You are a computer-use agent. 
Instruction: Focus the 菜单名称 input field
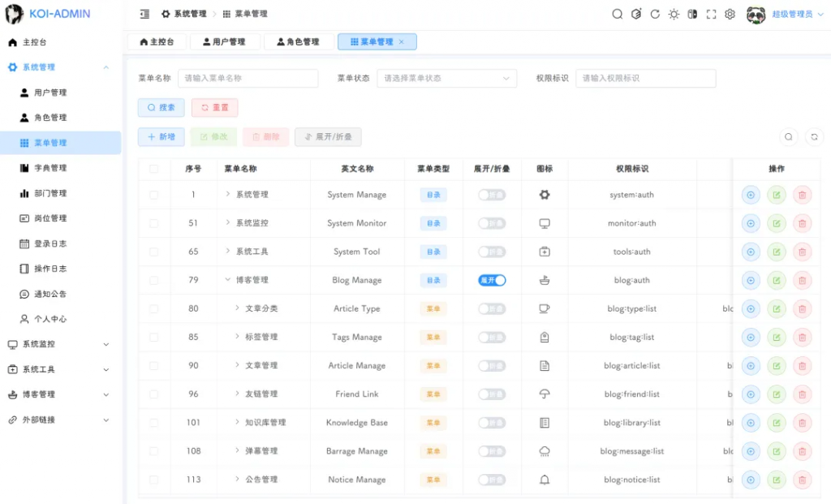point(248,79)
